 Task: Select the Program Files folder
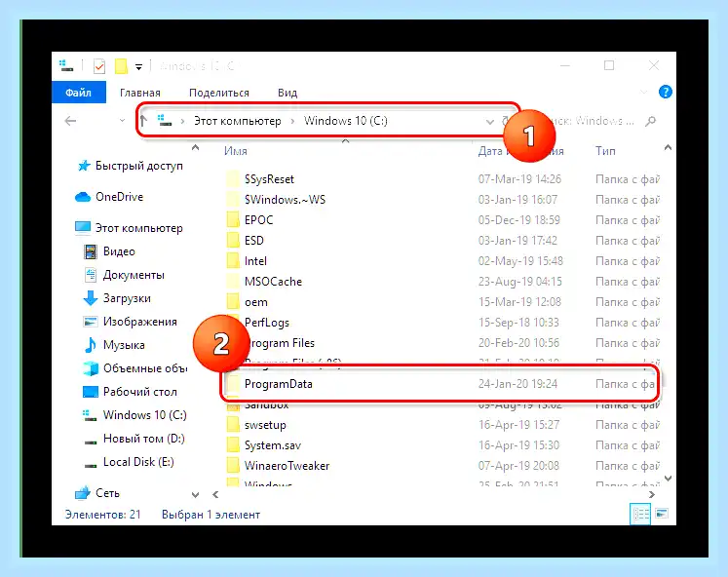(x=282, y=343)
